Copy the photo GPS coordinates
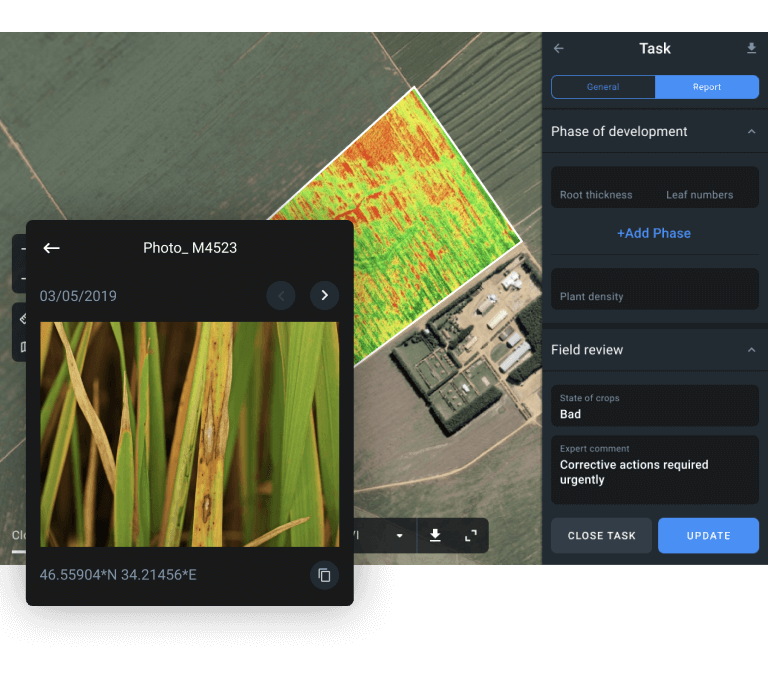This screenshot has height=700, width=768. 324,575
